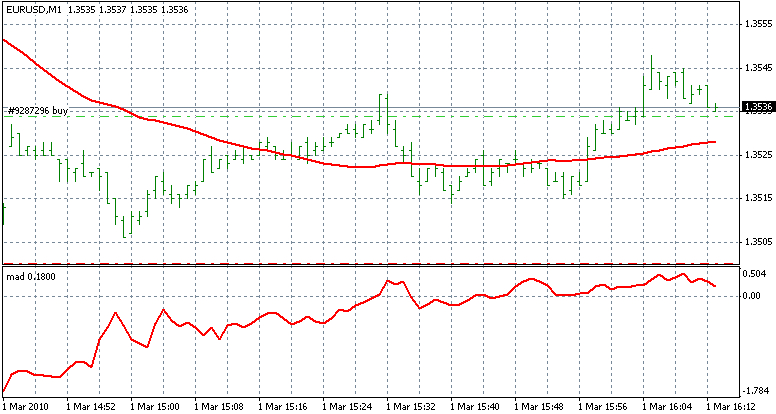
Task: Click the 1 Mar 15:48 time label
Action: pos(539,407)
